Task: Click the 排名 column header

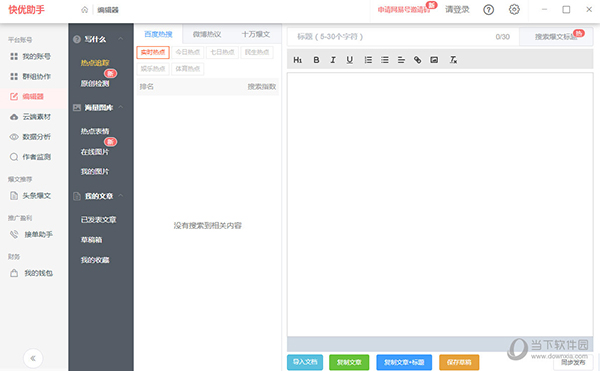Action: coord(147,87)
